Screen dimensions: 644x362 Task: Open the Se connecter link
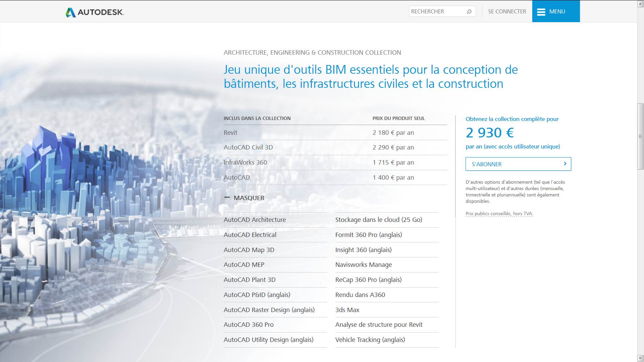pos(507,11)
